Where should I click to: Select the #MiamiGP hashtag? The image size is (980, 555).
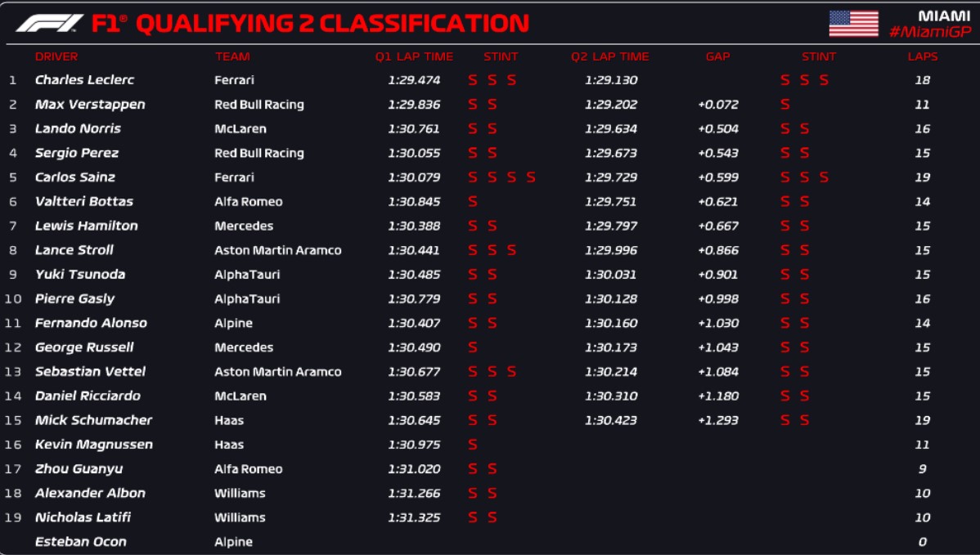(930, 32)
